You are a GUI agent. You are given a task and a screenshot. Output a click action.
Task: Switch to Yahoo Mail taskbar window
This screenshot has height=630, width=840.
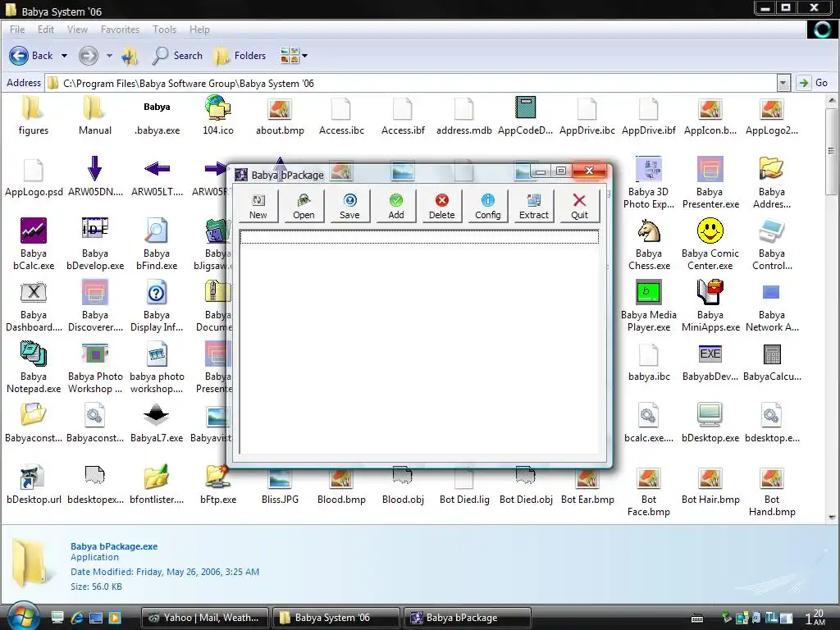coord(205,618)
